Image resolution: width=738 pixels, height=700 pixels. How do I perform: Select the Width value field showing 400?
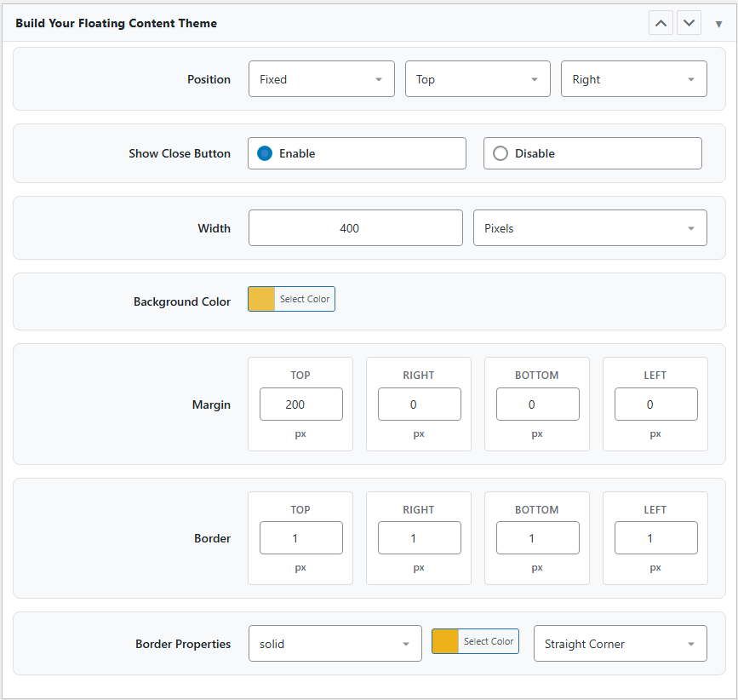click(x=355, y=227)
